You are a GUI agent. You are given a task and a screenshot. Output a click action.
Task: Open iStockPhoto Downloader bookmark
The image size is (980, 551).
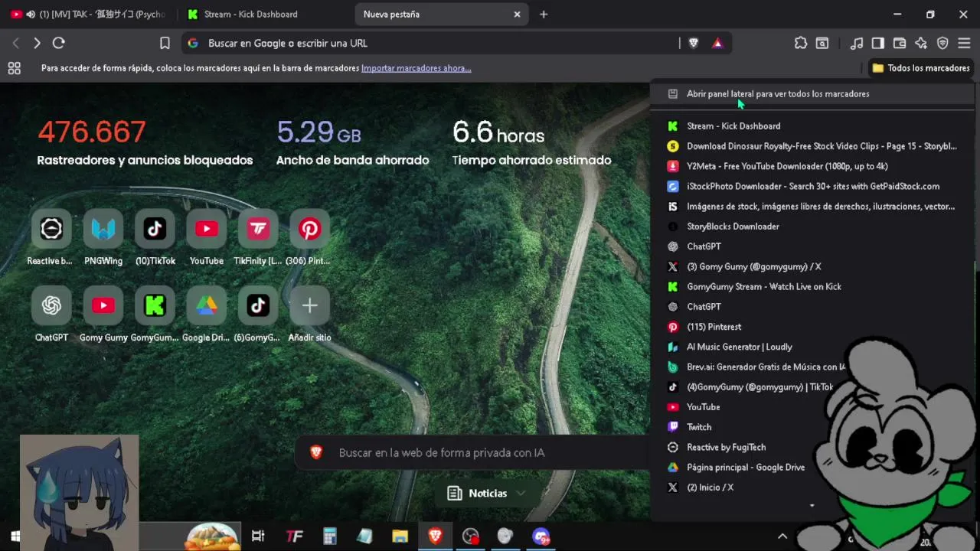(812, 186)
